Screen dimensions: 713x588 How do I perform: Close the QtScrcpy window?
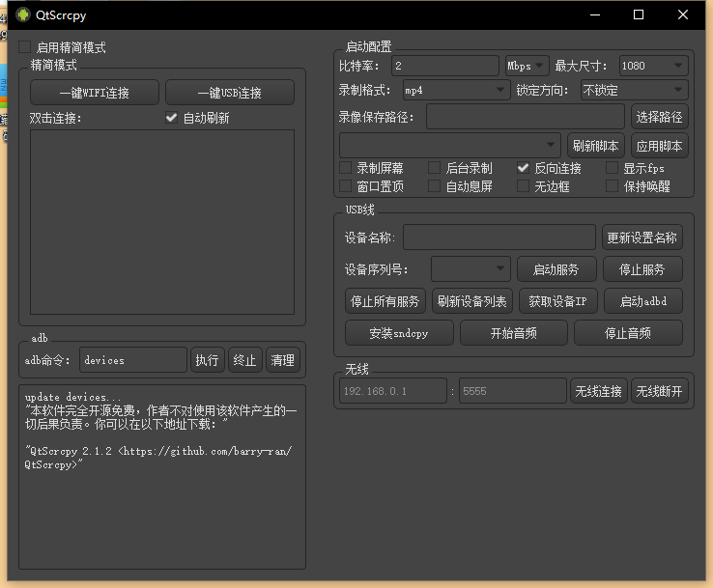[682, 15]
